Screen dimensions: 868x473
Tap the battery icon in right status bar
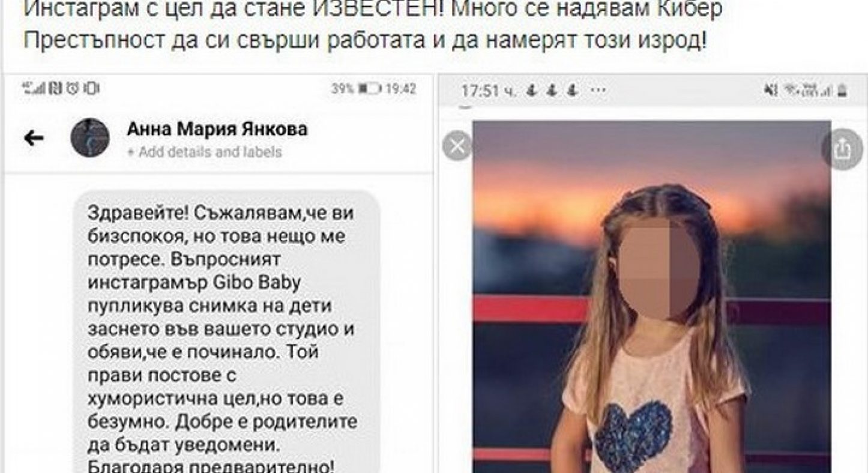pos(842,90)
